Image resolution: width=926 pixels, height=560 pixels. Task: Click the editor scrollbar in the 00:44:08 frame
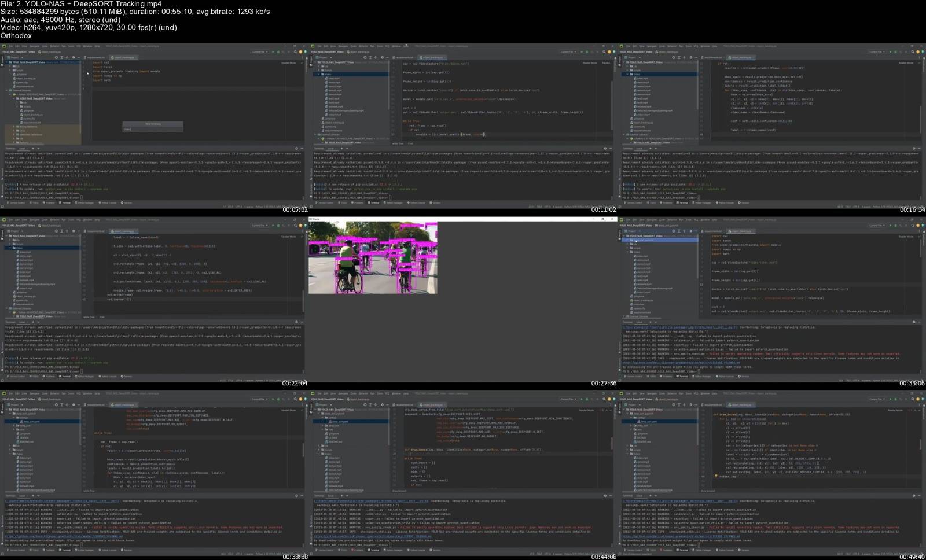(612, 444)
